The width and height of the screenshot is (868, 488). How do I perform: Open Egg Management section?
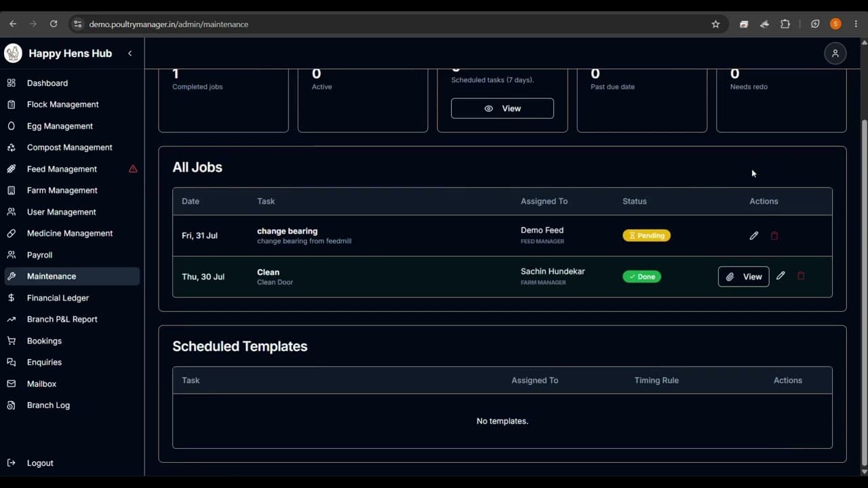coord(72,126)
